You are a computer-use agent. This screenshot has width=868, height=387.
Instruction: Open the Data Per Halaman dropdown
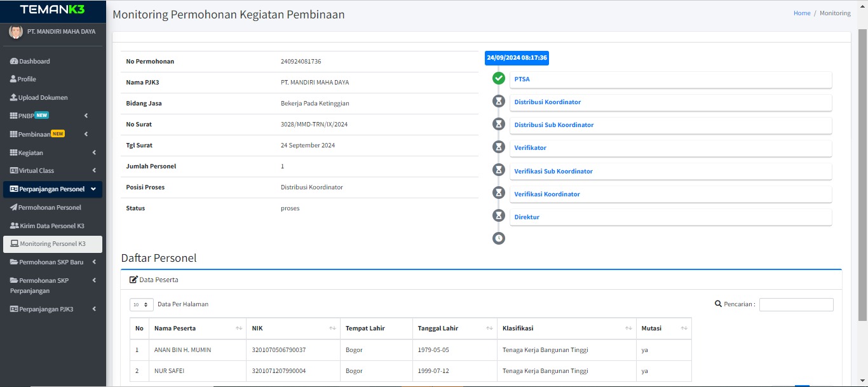tap(142, 305)
